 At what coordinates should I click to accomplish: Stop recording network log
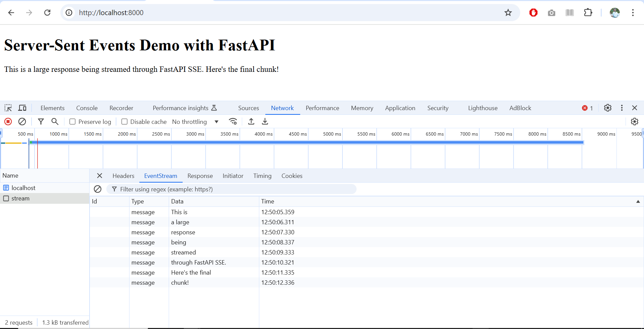pos(8,122)
